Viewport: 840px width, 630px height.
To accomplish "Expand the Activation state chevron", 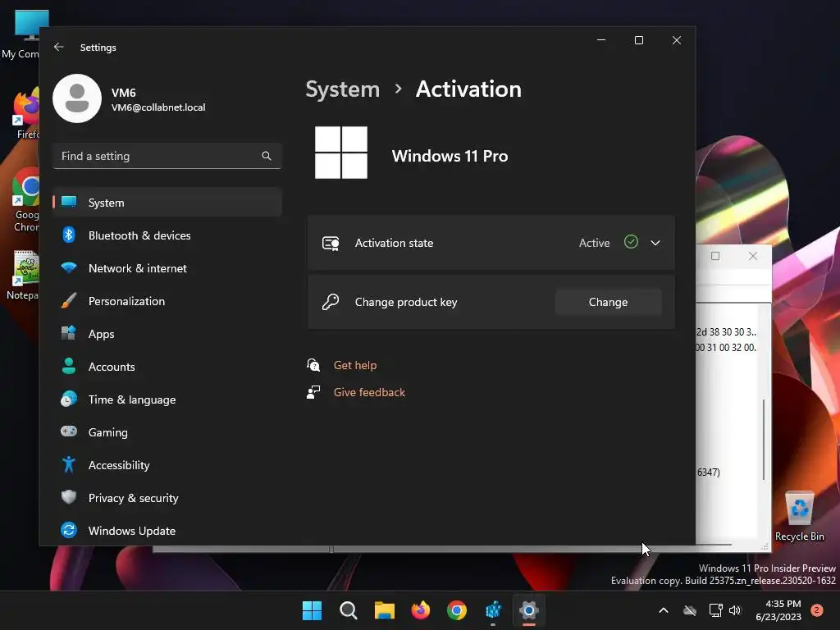I will point(655,243).
